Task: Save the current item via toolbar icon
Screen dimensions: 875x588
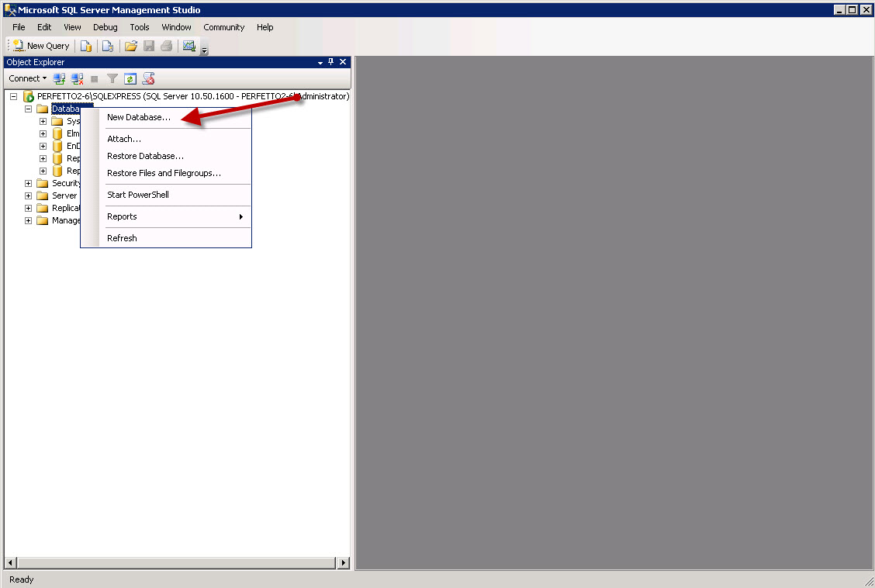Action: click(x=148, y=45)
